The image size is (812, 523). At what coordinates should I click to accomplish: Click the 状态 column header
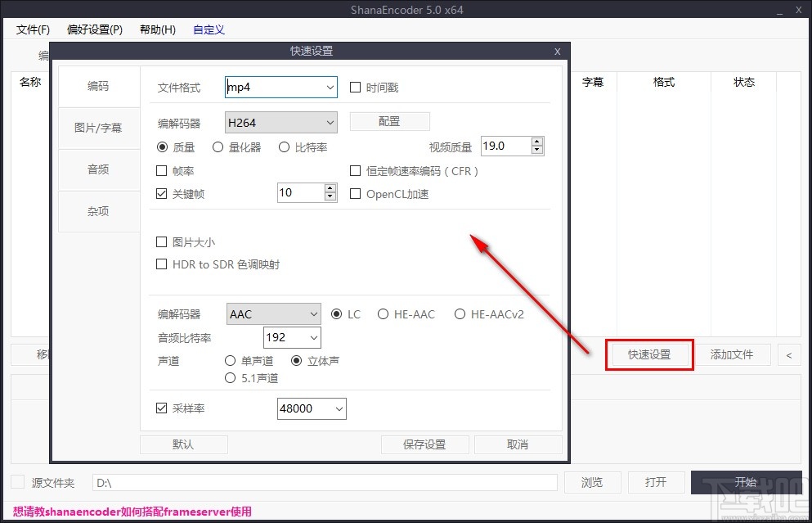(x=744, y=82)
